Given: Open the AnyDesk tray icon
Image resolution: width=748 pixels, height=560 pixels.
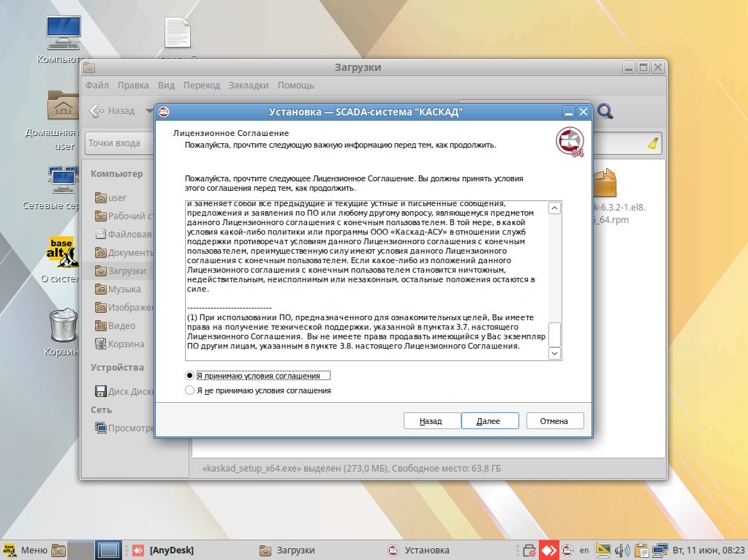Looking at the screenshot, I should 549,550.
